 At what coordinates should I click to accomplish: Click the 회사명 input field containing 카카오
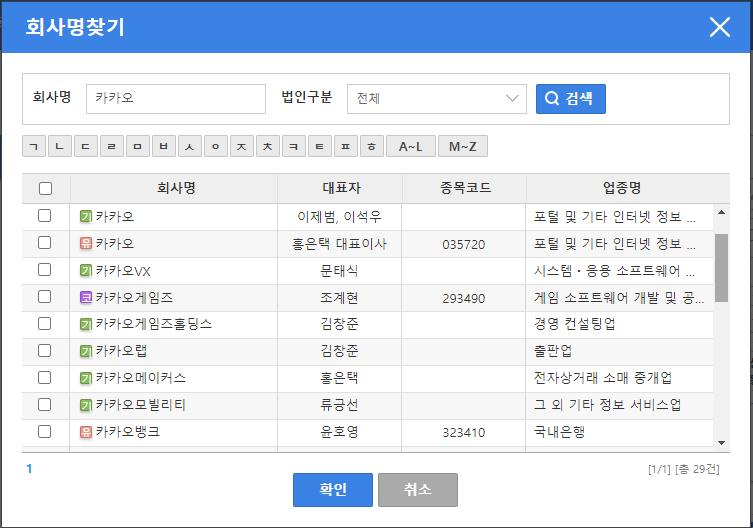pyautogui.click(x=176, y=99)
